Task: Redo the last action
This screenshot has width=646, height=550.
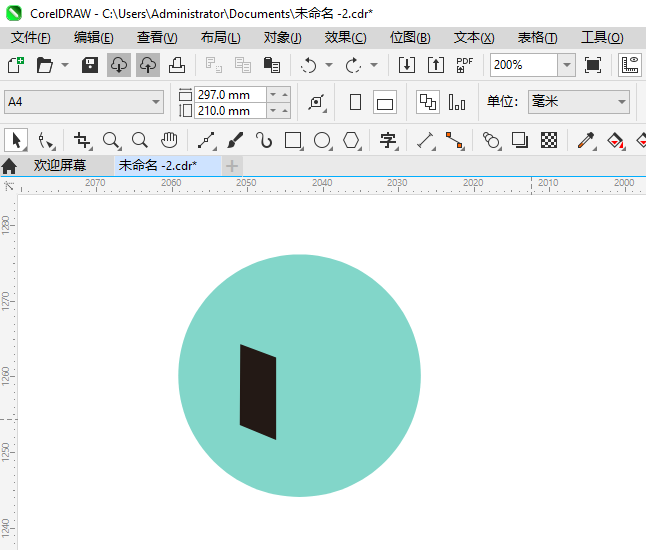Action: click(353, 65)
